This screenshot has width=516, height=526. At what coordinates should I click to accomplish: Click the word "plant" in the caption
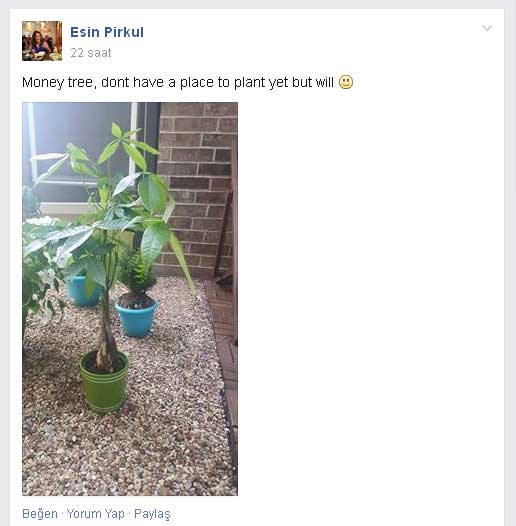250,83
